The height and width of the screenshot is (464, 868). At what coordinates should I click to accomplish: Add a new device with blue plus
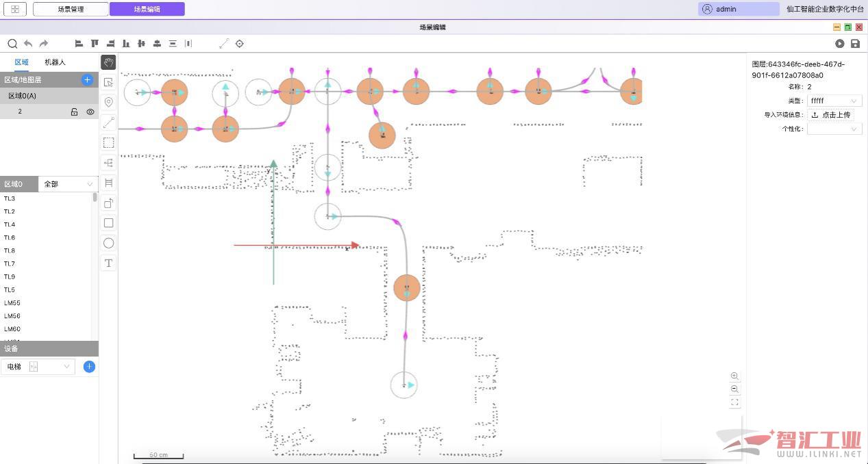tap(89, 367)
